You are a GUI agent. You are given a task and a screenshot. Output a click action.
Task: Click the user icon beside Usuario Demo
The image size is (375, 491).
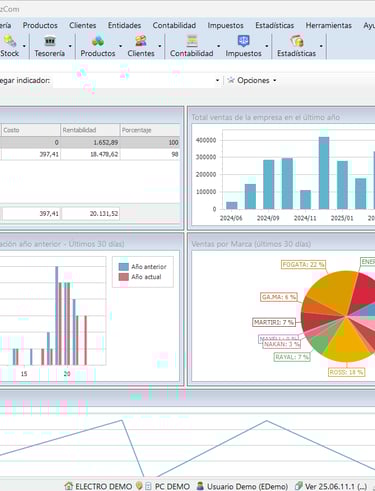point(200,486)
